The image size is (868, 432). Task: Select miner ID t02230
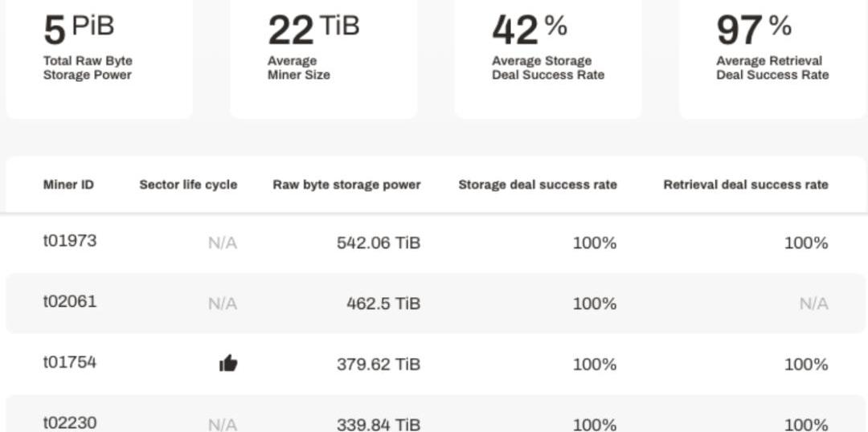(70, 422)
